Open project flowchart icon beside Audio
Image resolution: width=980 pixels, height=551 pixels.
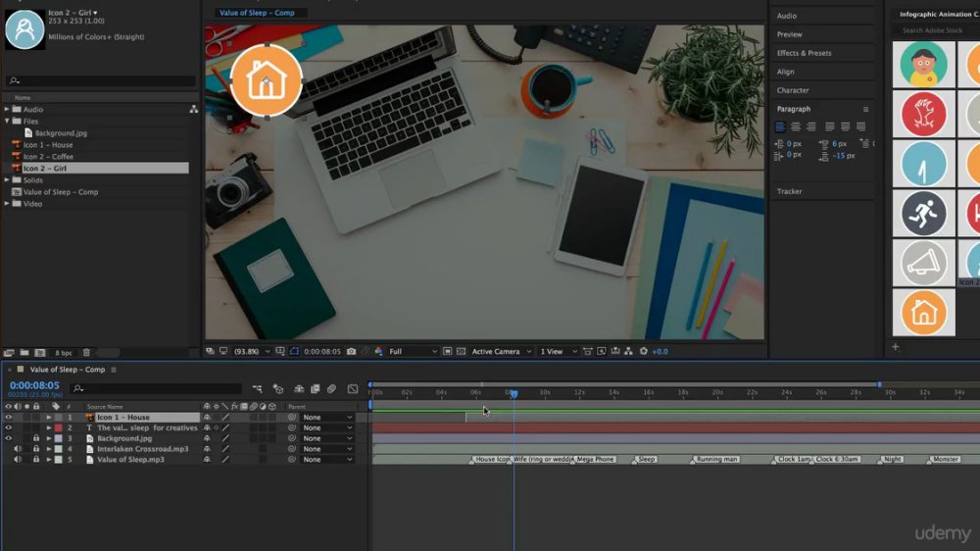tap(194, 109)
